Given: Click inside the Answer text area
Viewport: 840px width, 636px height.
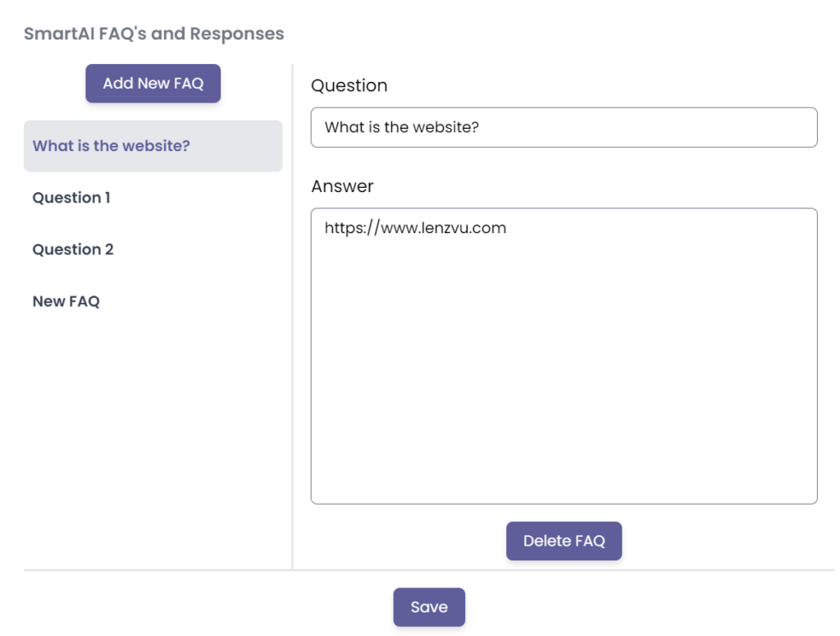Looking at the screenshot, I should (564, 355).
